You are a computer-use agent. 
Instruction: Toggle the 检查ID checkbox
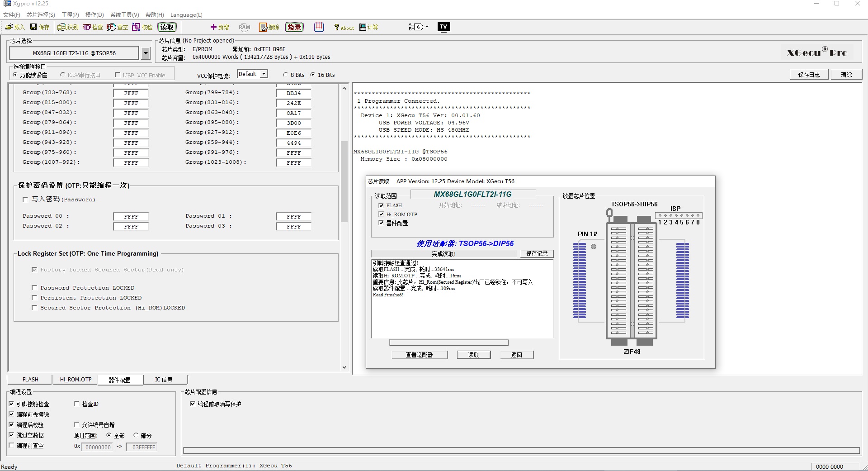[x=77, y=404]
